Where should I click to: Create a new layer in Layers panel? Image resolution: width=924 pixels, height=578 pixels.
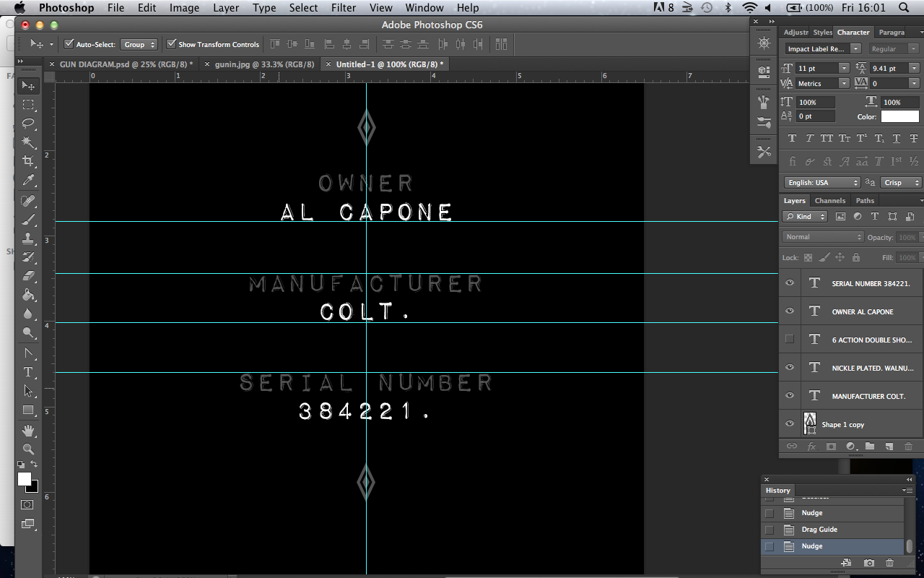click(889, 447)
